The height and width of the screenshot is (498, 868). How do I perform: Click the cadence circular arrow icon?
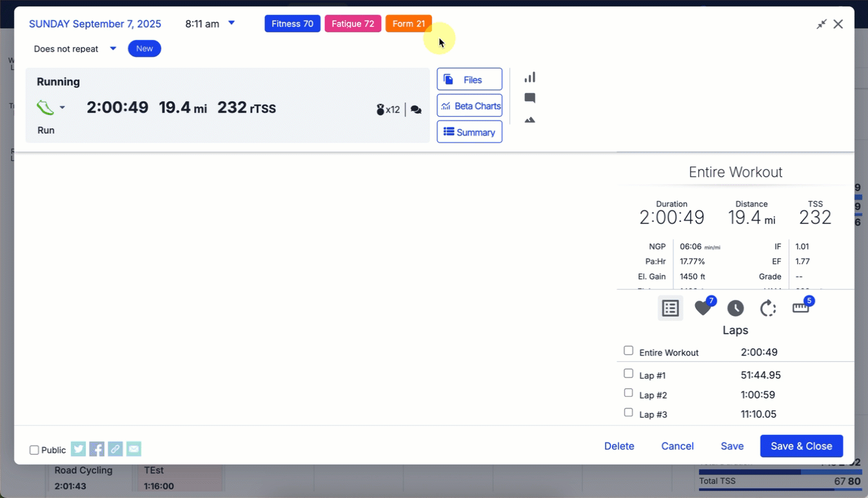pos(767,309)
